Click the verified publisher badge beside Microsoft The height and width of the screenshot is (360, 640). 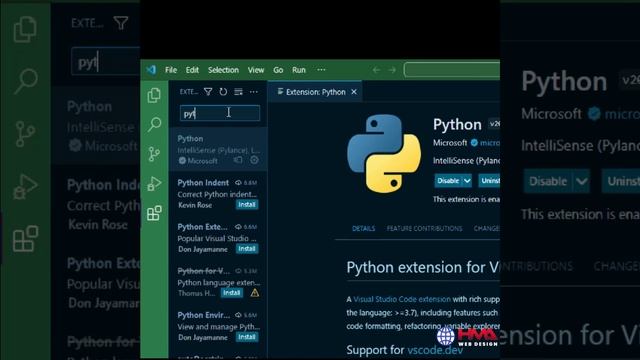(474, 143)
